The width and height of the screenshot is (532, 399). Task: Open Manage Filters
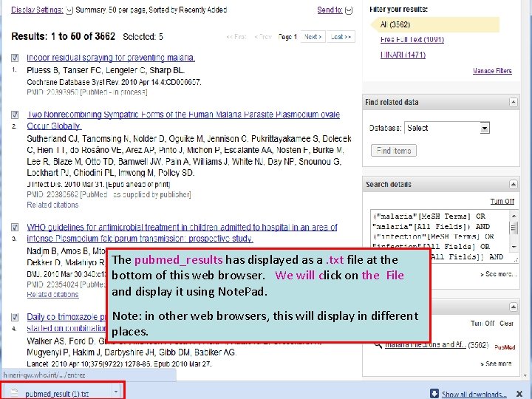[x=492, y=71]
